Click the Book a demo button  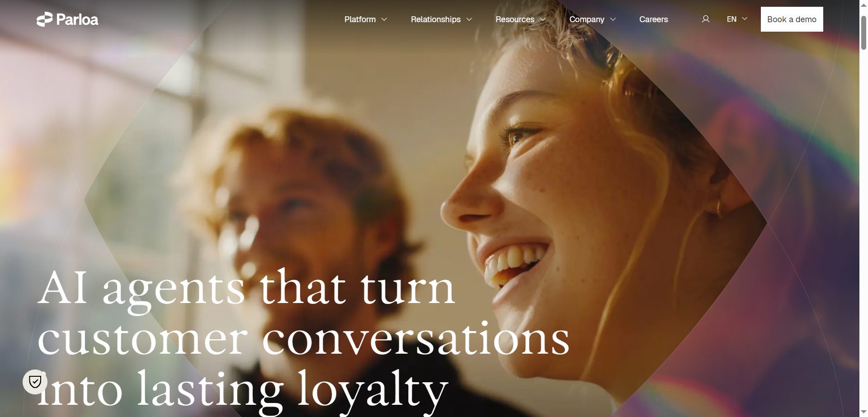point(792,19)
